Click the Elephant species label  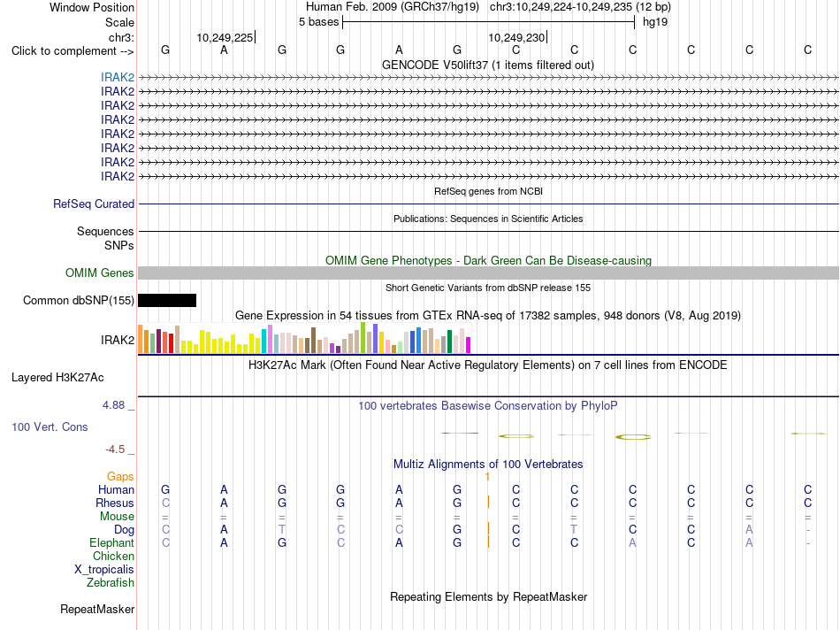point(112,542)
